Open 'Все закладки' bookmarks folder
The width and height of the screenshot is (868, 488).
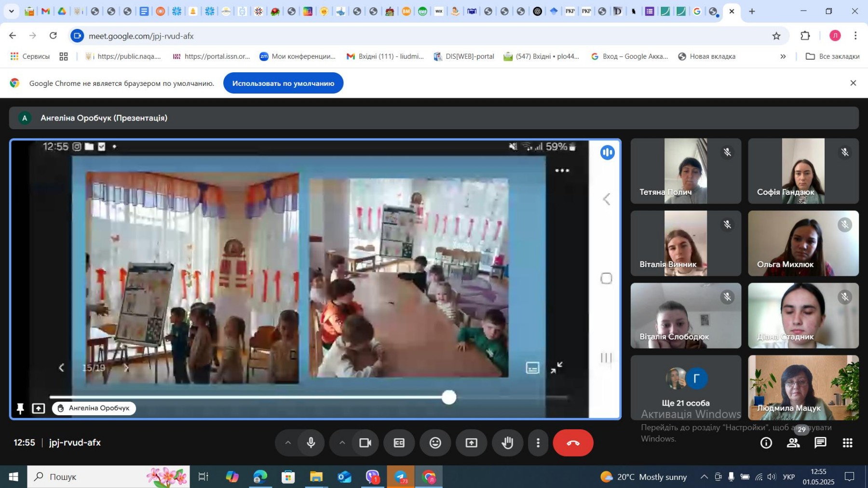[x=833, y=56]
